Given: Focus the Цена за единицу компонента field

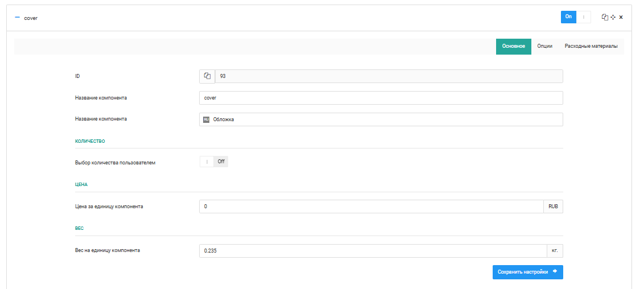Looking at the screenshot, I should 371,207.
